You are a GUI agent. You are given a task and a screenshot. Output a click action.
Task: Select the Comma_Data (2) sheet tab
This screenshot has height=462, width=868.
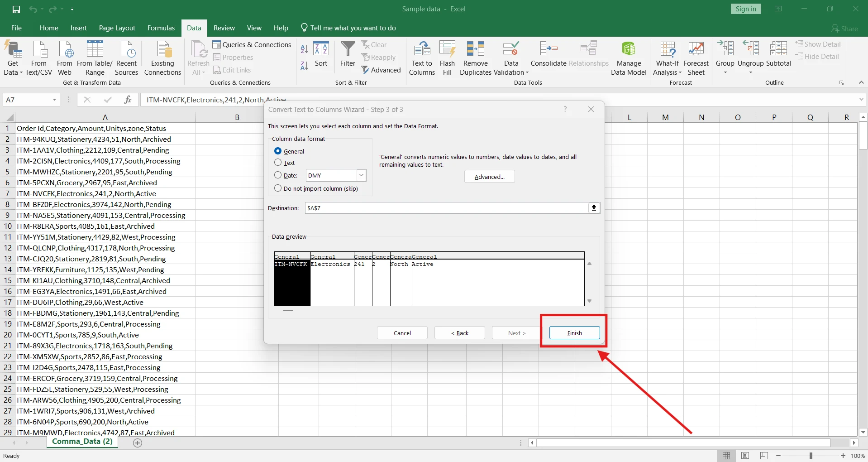(x=82, y=442)
